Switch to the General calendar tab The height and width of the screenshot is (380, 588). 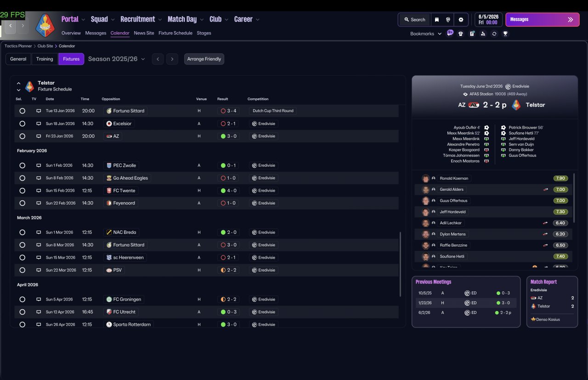coord(18,59)
